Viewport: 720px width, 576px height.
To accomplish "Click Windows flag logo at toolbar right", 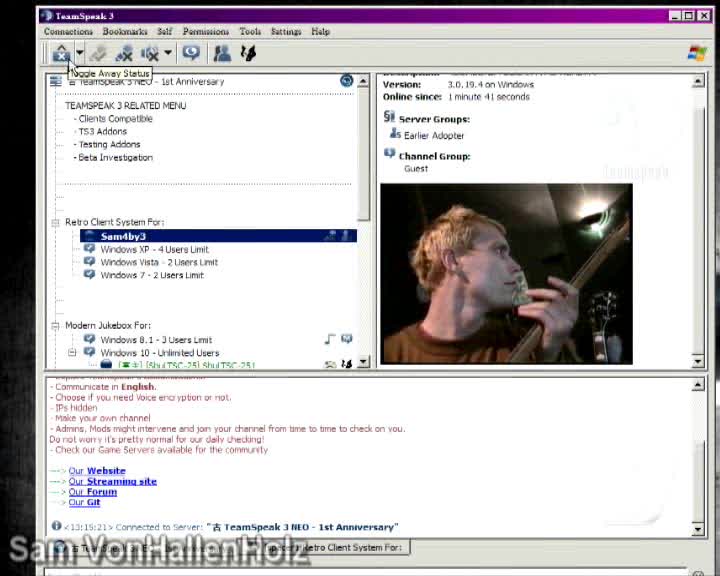I will point(698,53).
